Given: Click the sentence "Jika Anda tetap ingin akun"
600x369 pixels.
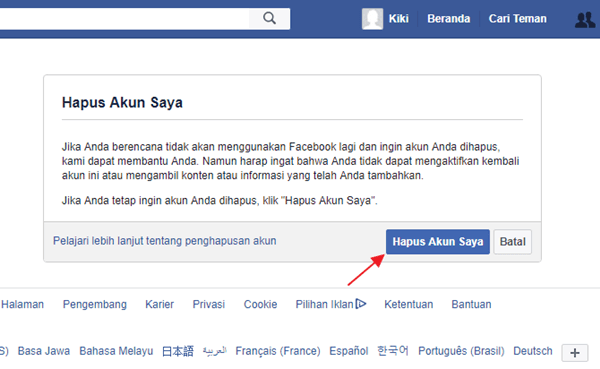Looking at the screenshot, I should [220, 201].
